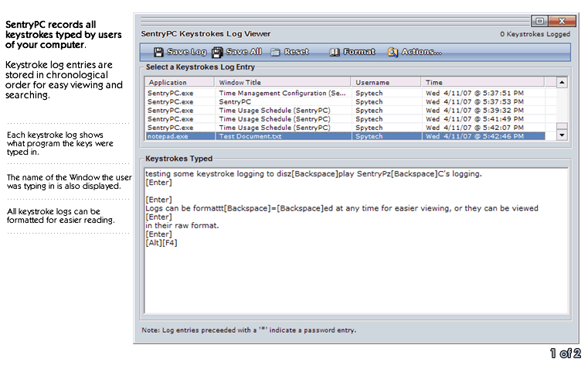Click the [Alt][F4] line in keystrokes
The image size is (588, 369).
coord(161,243)
